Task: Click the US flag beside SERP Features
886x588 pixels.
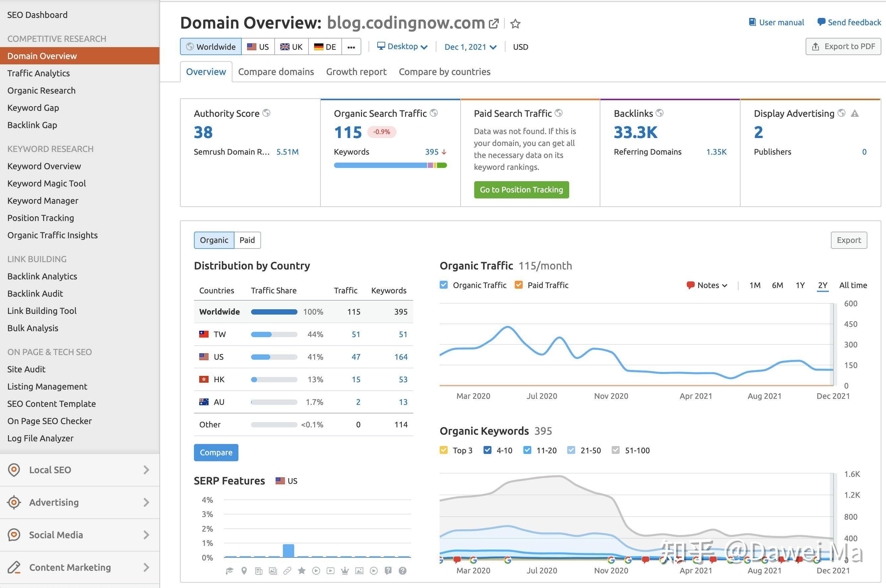Action: click(280, 481)
